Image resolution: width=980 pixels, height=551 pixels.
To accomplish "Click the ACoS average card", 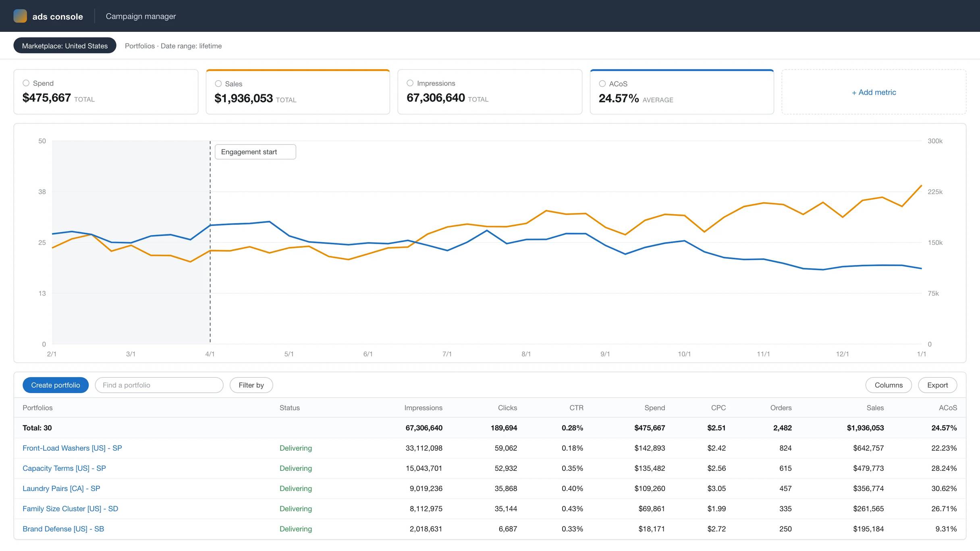I will (x=682, y=92).
